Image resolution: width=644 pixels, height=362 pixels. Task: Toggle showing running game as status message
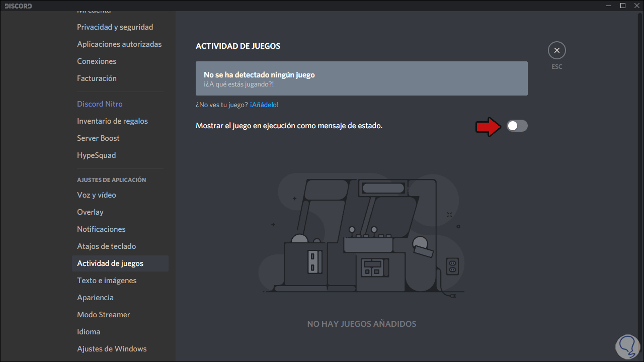pos(517,126)
